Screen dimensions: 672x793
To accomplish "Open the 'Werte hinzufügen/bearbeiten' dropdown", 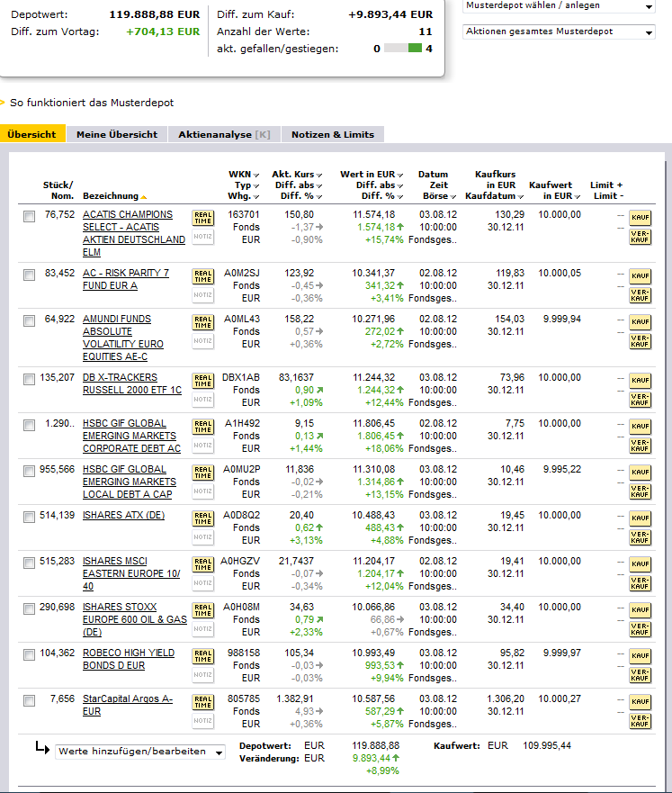I will pos(140,752).
